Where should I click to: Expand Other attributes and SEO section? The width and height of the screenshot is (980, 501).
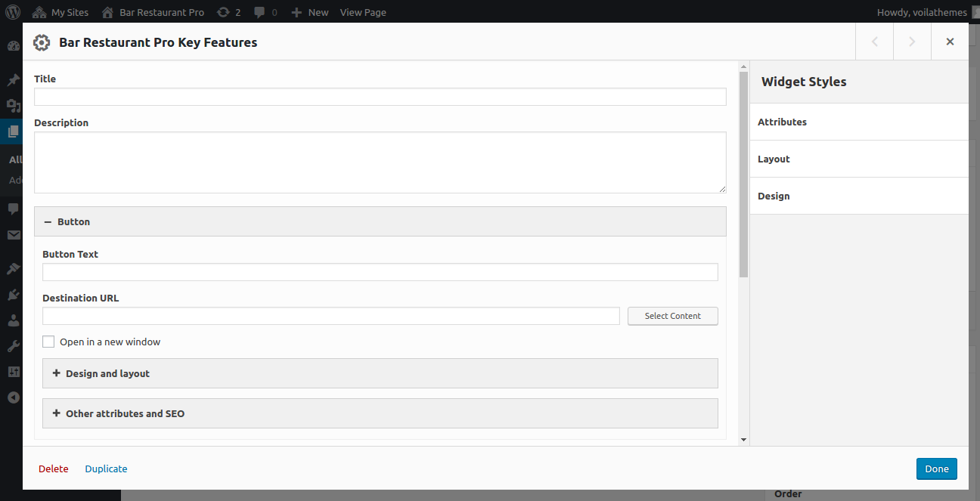pyautogui.click(x=380, y=413)
